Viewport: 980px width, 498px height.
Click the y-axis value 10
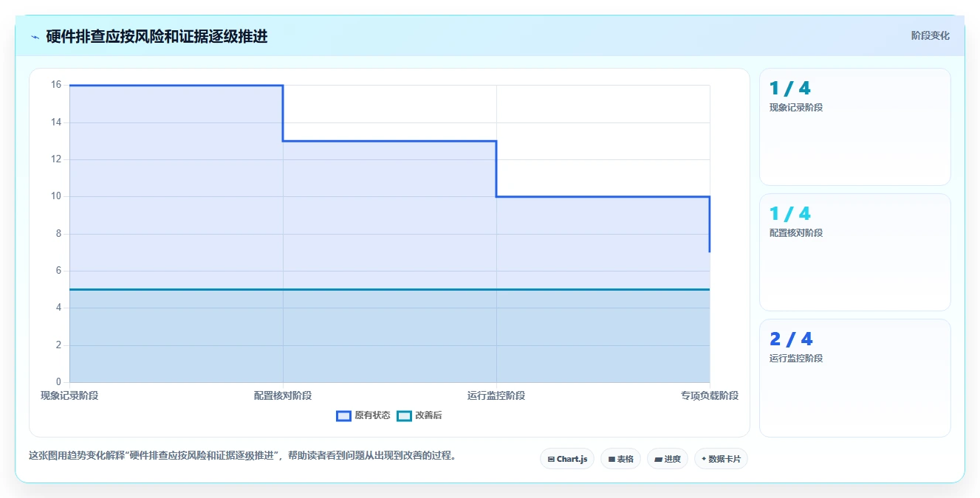coord(56,196)
